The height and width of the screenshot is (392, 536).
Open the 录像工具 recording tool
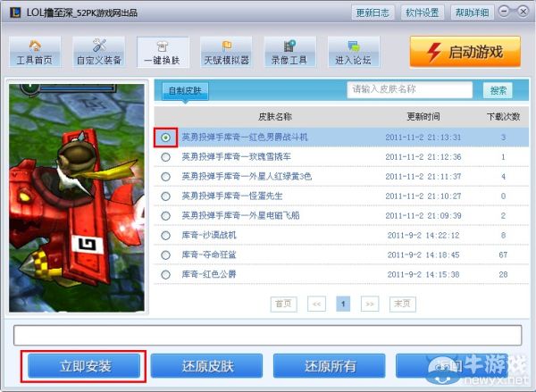(x=289, y=53)
